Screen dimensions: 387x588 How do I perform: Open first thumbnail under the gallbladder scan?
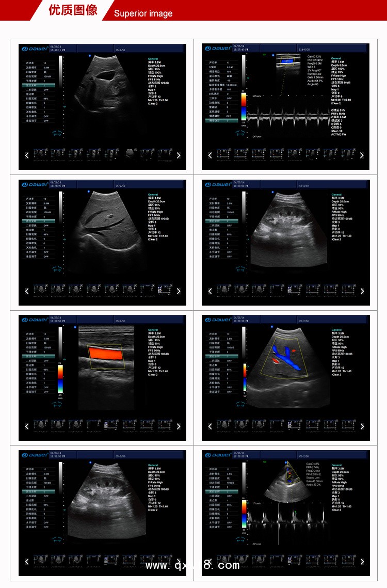[x=39, y=153]
